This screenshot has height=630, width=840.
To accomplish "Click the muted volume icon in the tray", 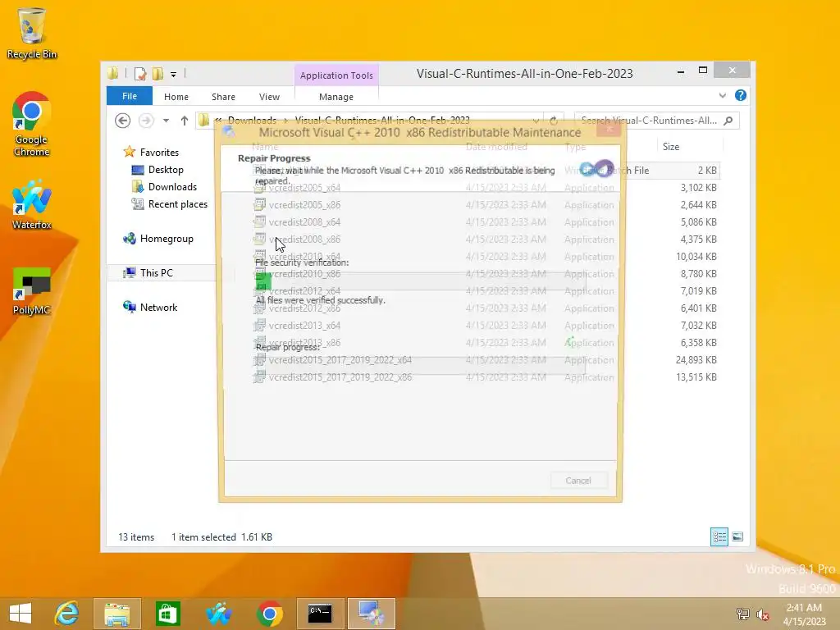I will (762, 614).
